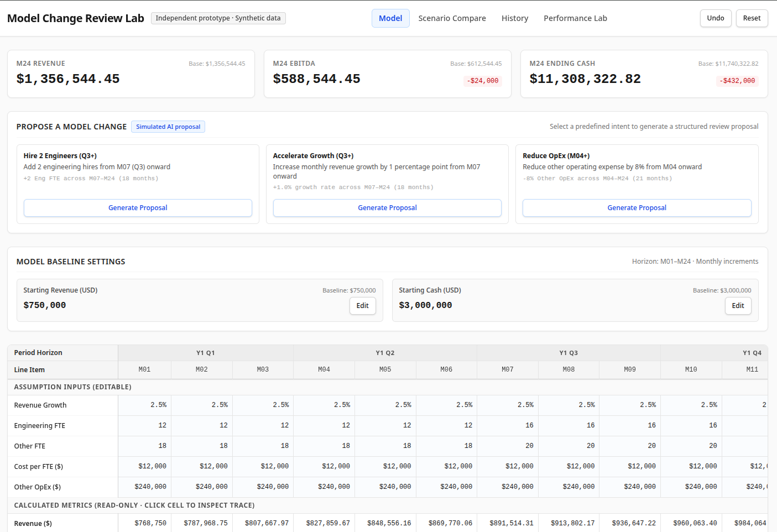Screen dimensions: 777x532
Task: Click the M24 EBITDA value $588,544.45
Action: [316, 79]
